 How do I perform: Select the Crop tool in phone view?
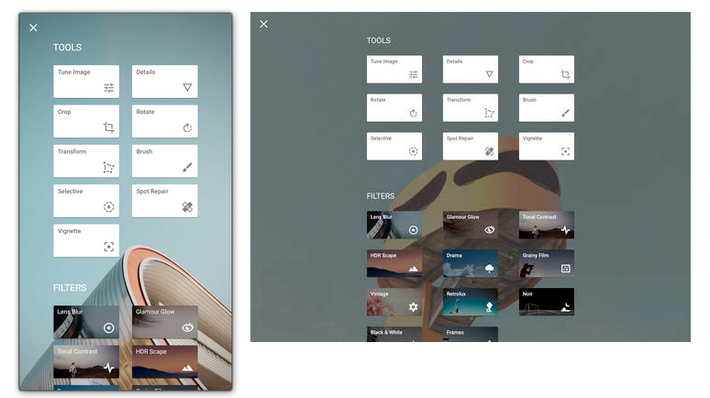click(86, 121)
